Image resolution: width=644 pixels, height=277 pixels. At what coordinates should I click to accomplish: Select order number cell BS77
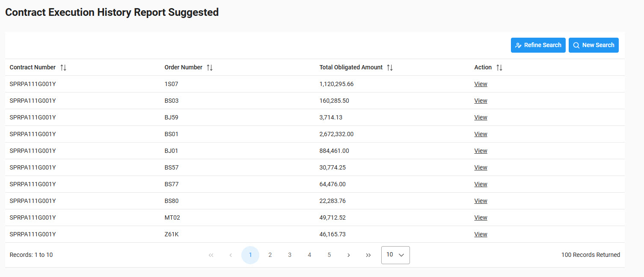[172, 185]
